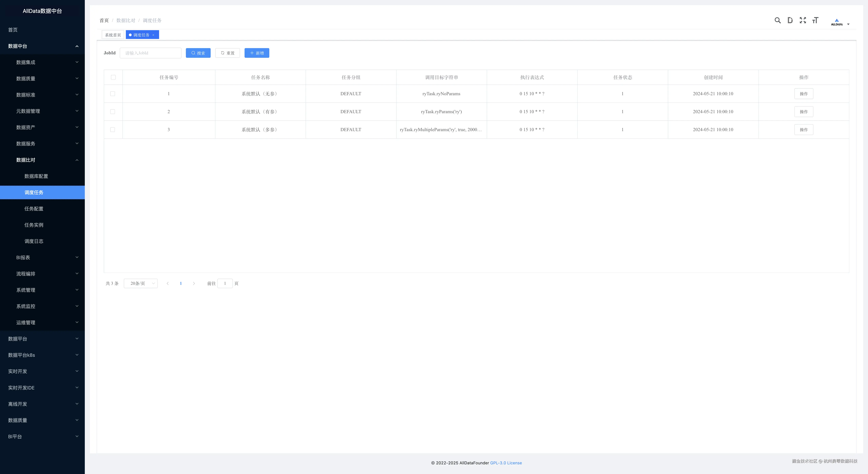Screen dimensions: 868x474
Task: Switch to the 系统首页 tab
Action: 113,35
